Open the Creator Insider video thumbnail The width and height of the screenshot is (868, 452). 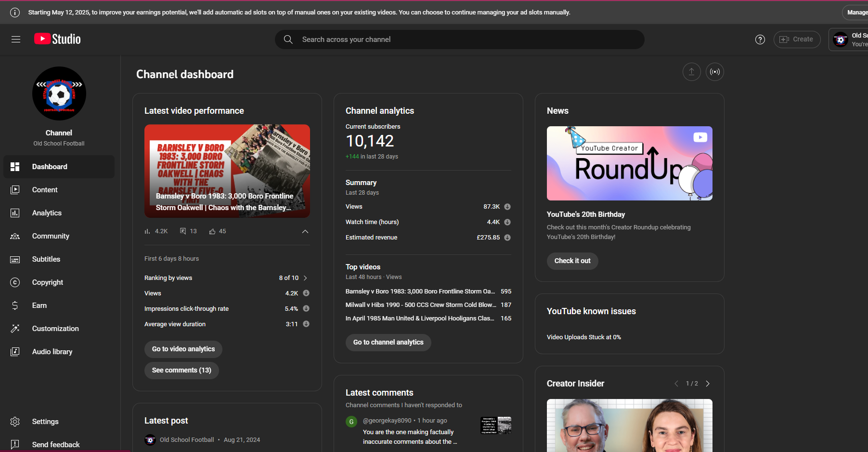coord(630,425)
